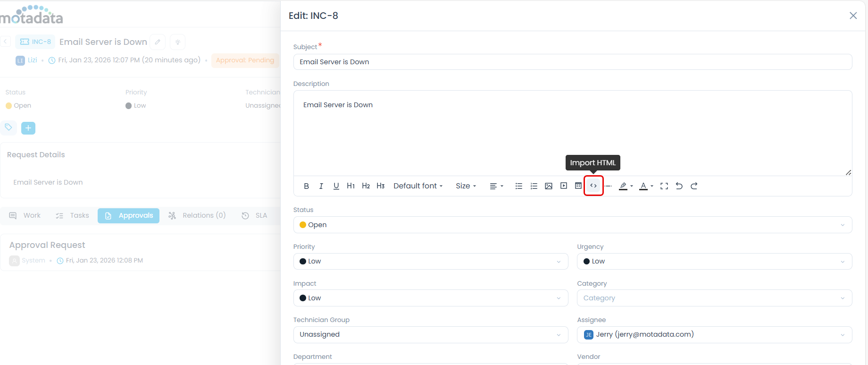This screenshot has height=365, width=868.
Task: Open the Urgency dropdown
Action: click(714, 261)
